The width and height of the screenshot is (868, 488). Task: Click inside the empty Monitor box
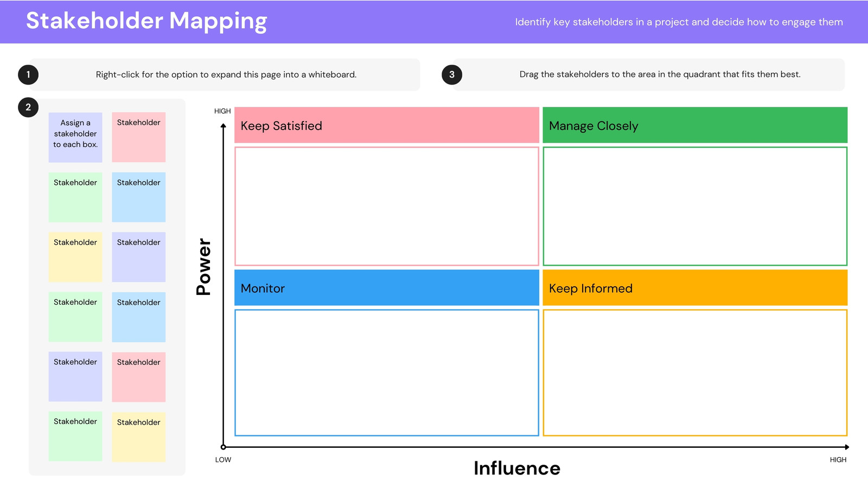click(387, 373)
